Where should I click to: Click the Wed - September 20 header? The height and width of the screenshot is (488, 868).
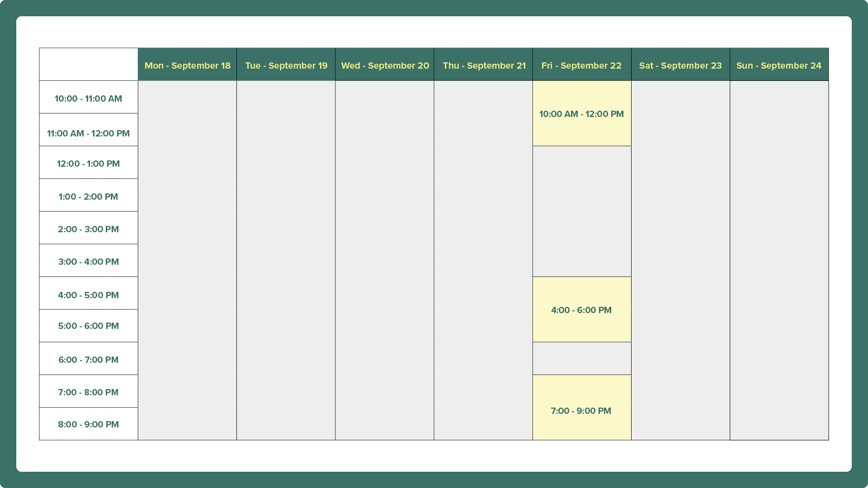tap(385, 65)
